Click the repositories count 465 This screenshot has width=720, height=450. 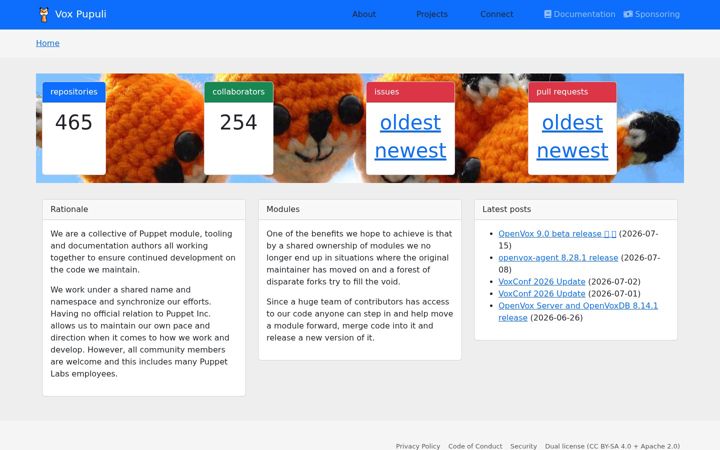[74, 123]
